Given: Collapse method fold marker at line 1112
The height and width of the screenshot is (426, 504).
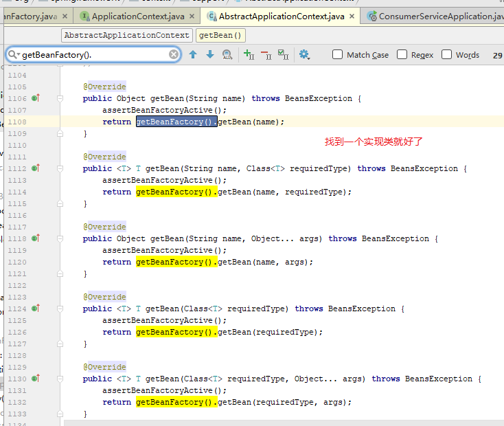Looking at the screenshot, I should point(60,168).
